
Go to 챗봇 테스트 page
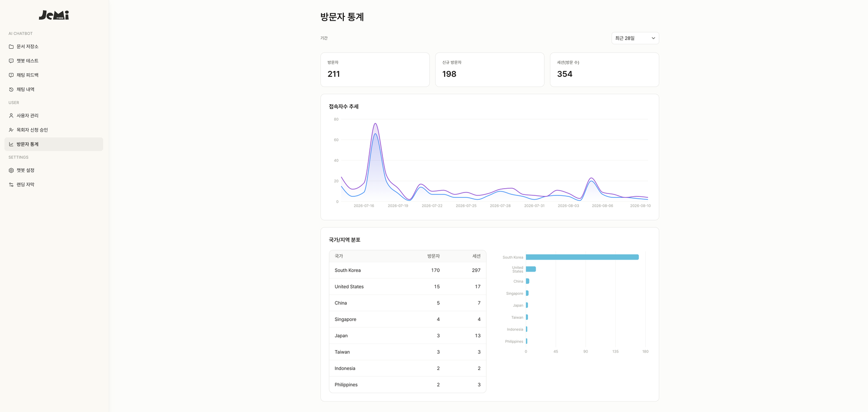click(54, 61)
